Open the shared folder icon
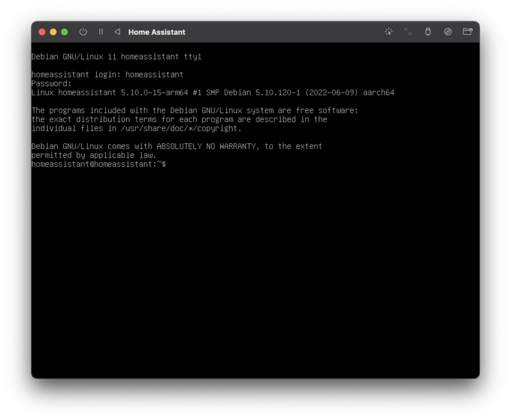This screenshot has height=420, width=511. (468, 31)
